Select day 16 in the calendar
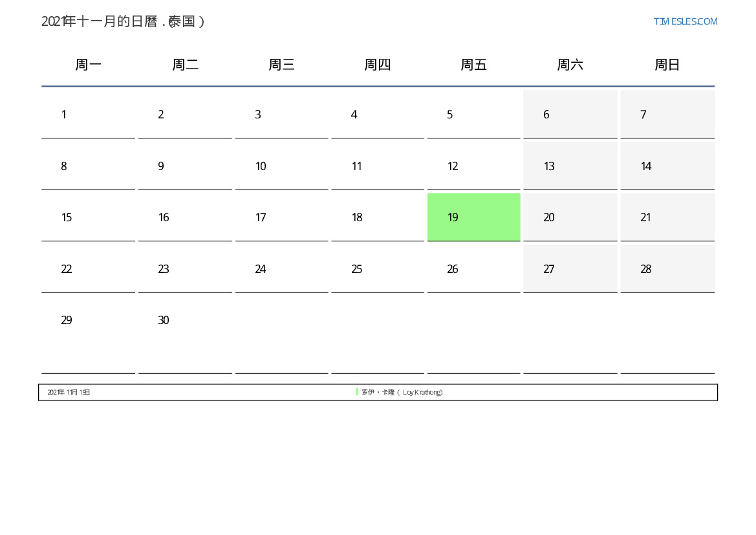This screenshot has height=535, width=756. click(185, 217)
